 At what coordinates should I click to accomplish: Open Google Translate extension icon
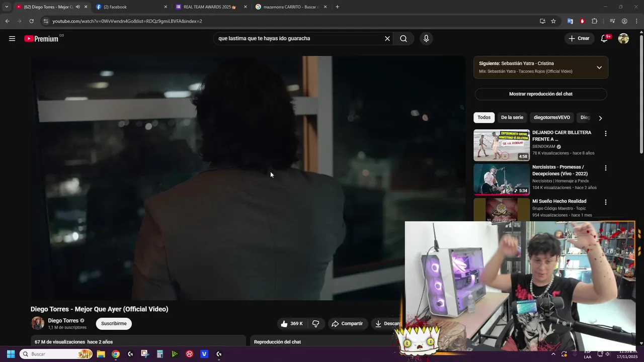570,21
